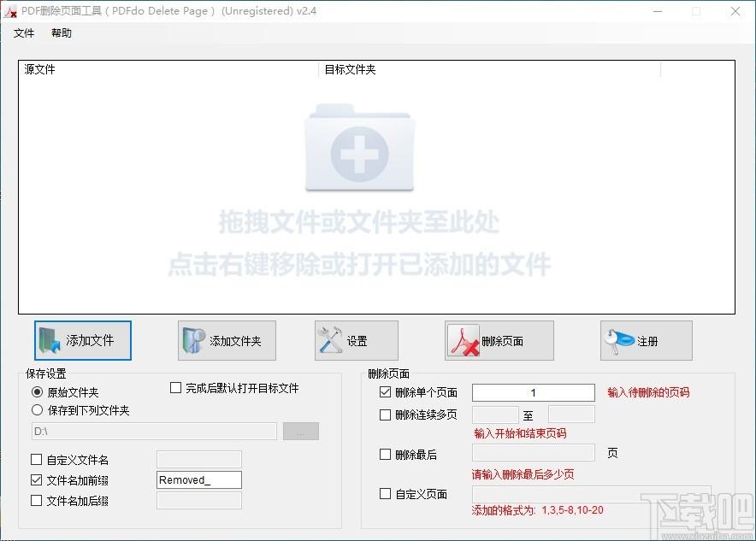Click the single page number field showing 1
This screenshot has width=756, height=541.
(x=534, y=392)
